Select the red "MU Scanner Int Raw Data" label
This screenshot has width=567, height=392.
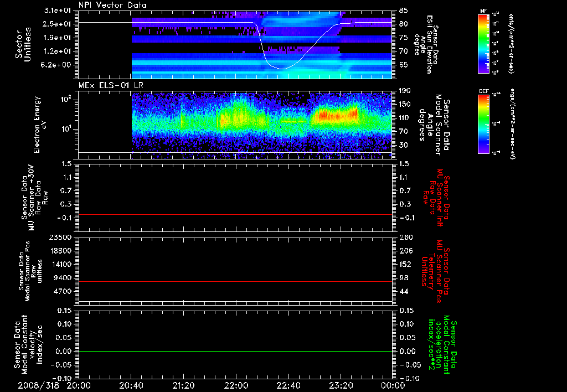point(436,198)
